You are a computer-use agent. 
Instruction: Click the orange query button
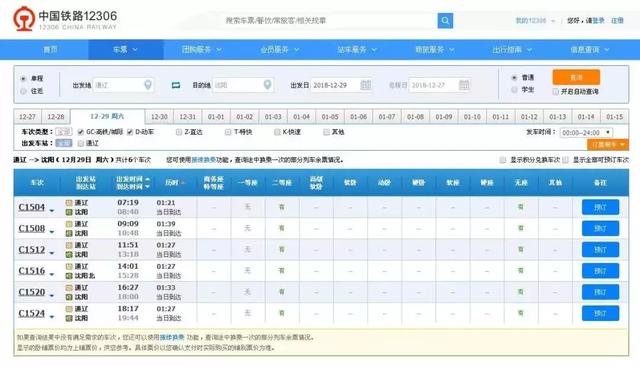click(576, 77)
